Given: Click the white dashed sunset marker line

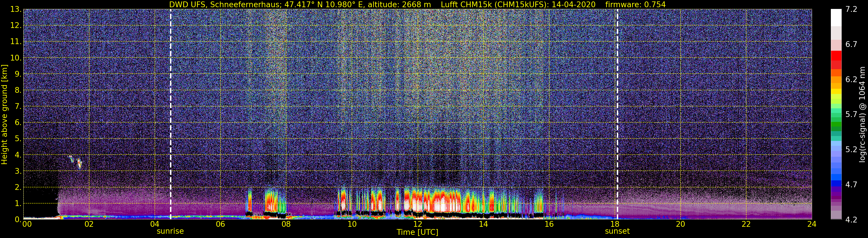Looking at the screenshot, I should (x=617, y=114).
